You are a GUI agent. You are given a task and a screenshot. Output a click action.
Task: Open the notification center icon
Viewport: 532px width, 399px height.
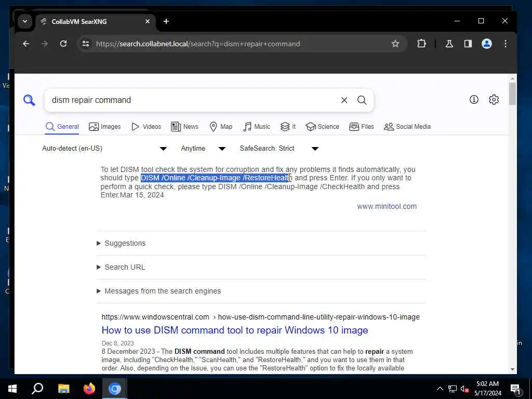(x=515, y=389)
